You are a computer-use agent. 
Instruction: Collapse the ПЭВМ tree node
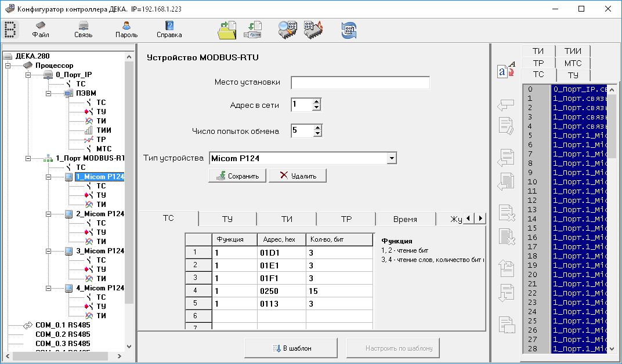[49, 93]
